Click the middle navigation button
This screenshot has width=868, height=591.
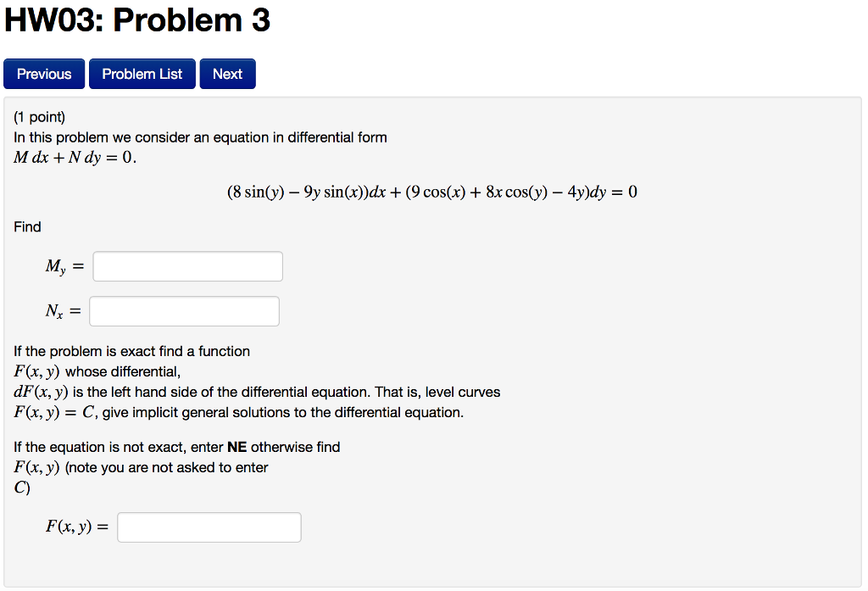(x=142, y=74)
